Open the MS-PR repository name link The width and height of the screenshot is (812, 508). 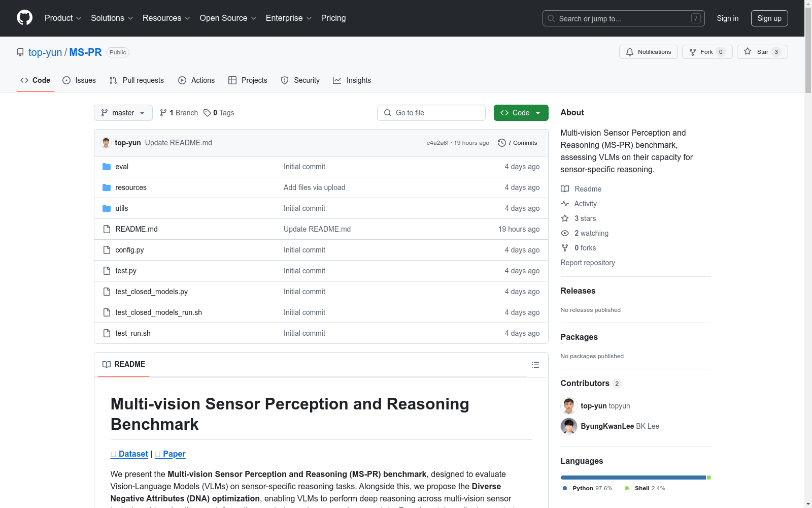pyautogui.click(x=85, y=52)
